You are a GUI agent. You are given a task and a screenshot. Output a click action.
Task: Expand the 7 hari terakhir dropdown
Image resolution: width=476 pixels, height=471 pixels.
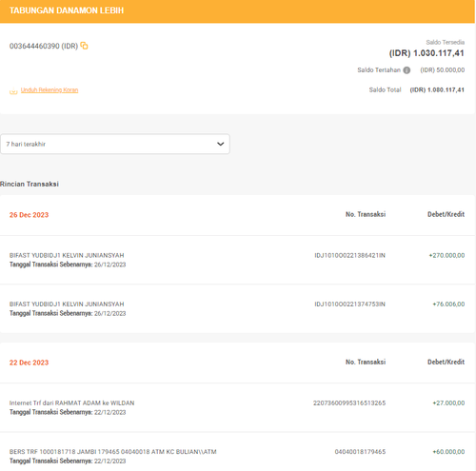[x=115, y=144]
